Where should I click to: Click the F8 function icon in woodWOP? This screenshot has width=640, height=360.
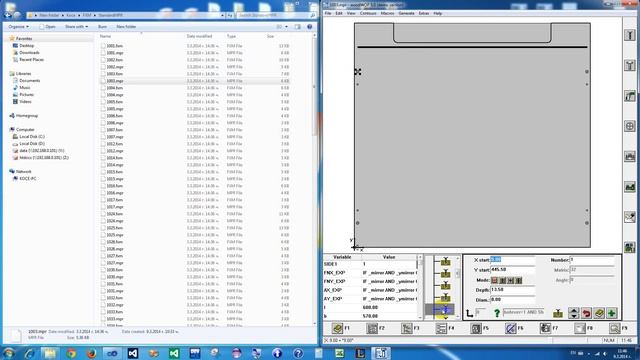pos(580,328)
